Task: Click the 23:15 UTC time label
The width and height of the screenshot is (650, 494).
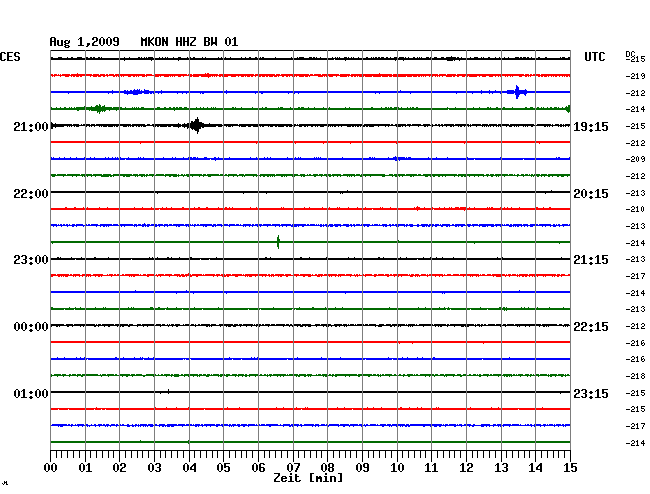Action: (591, 393)
